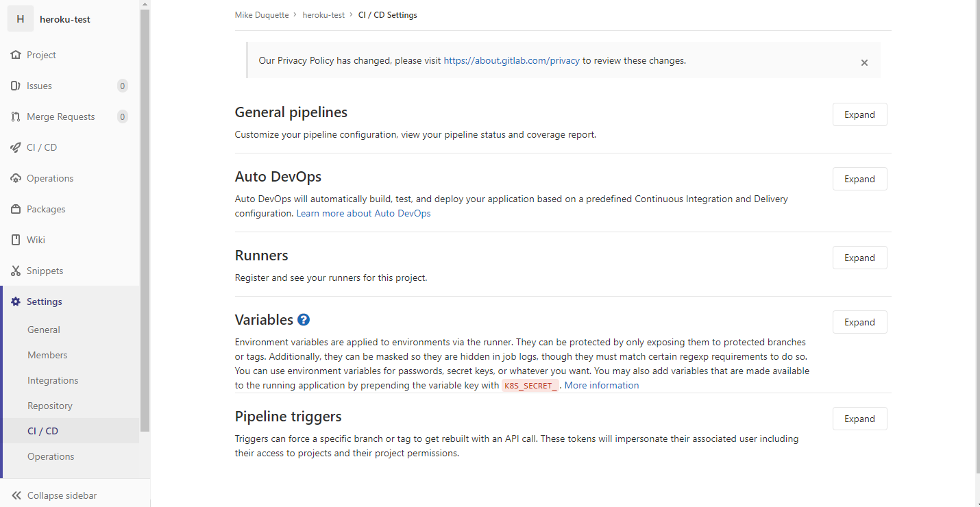This screenshot has height=507, width=980.
Task: Open the Settings menu label
Action: tap(45, 301)
